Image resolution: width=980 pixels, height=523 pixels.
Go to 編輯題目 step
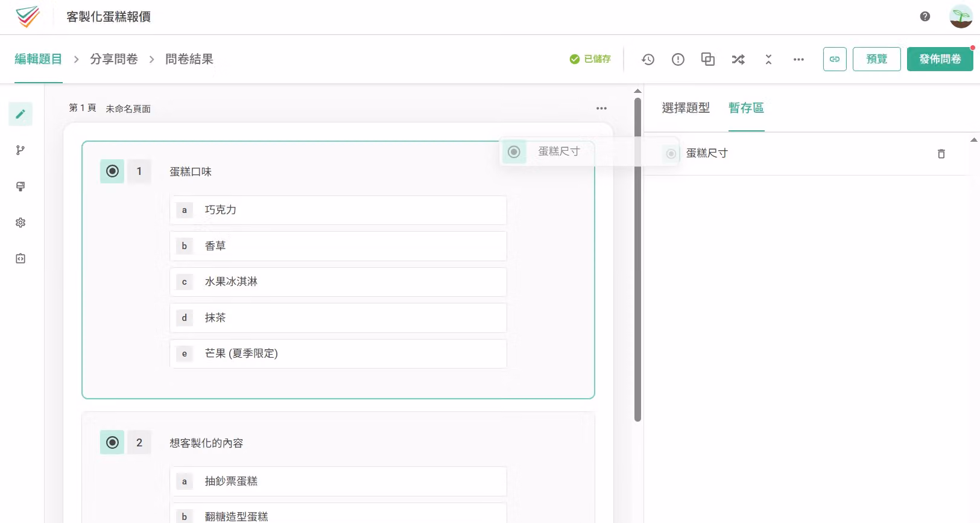tap(39, 59)
